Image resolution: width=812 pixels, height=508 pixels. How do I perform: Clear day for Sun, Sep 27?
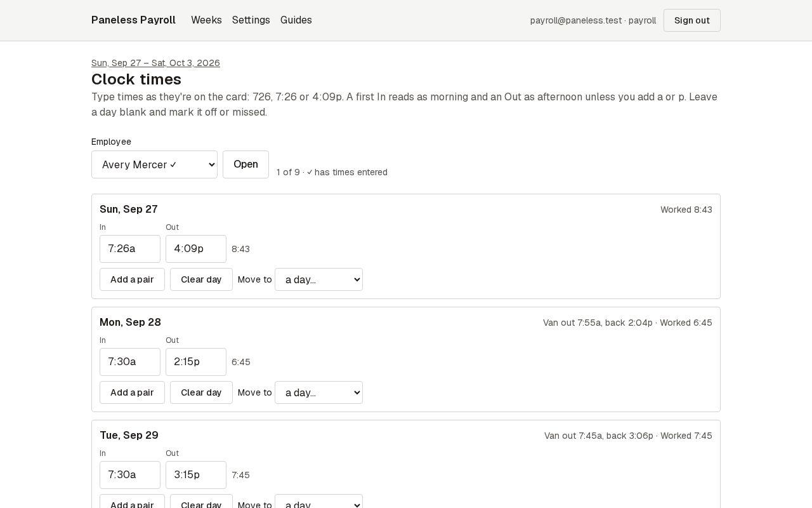click(201, 279)
